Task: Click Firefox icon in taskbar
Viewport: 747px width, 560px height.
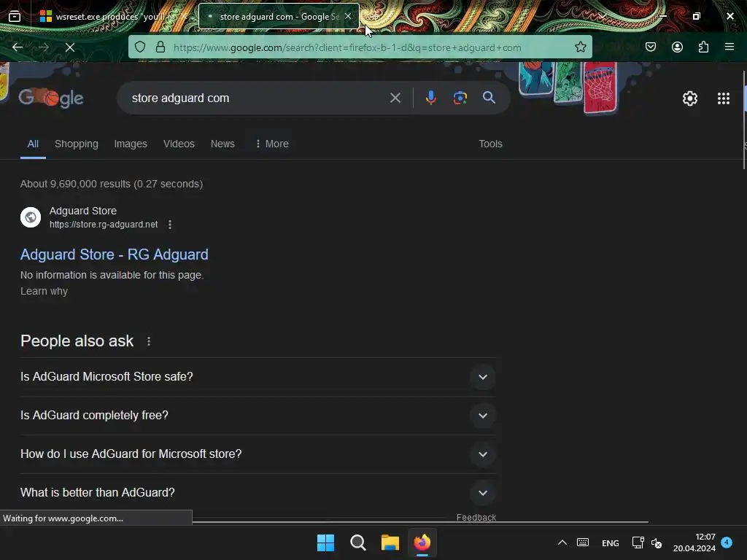Action: click(422, 542)
